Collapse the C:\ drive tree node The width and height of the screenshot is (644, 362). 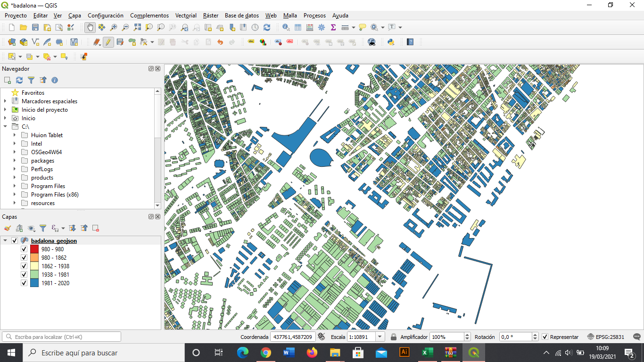pyautogui.click(x=5, y=127)
